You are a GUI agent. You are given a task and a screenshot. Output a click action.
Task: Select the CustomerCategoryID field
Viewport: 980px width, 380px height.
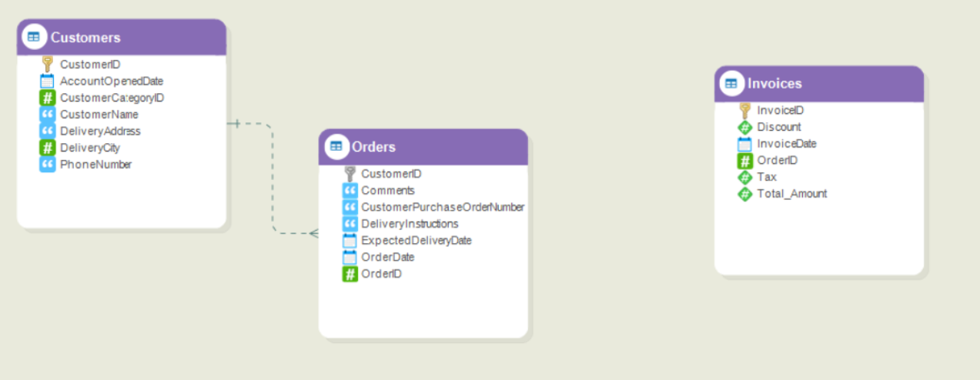click(112, 98)
